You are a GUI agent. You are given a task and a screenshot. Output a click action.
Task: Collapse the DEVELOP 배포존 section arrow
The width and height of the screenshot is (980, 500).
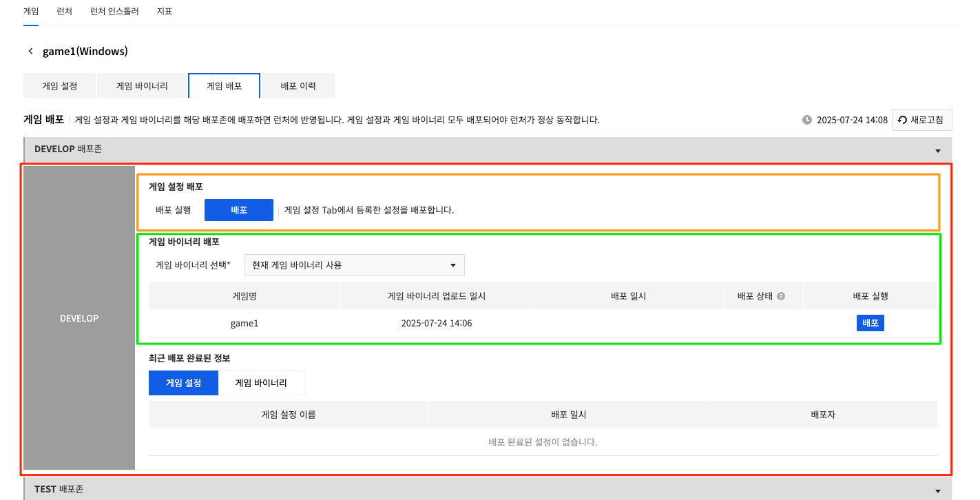click(x=937, y=149)
